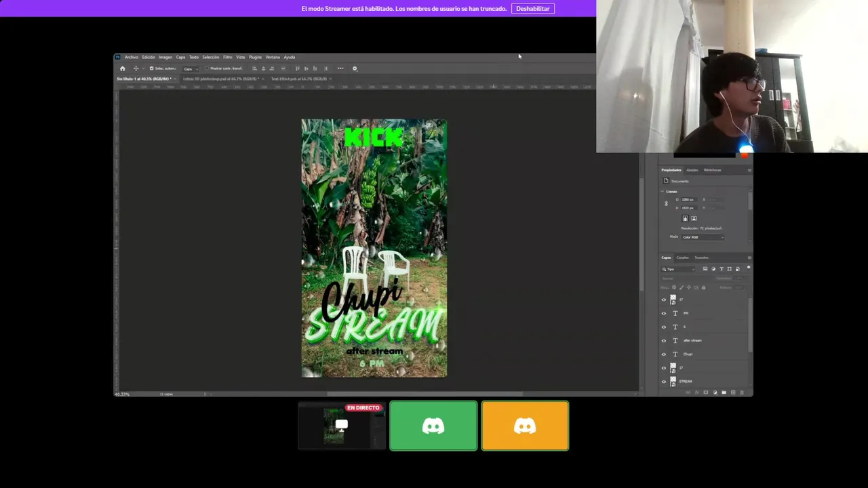Select landscape canvas orientation icon
868x488 pixels.
pyautogui.click(x=694, y=218)
